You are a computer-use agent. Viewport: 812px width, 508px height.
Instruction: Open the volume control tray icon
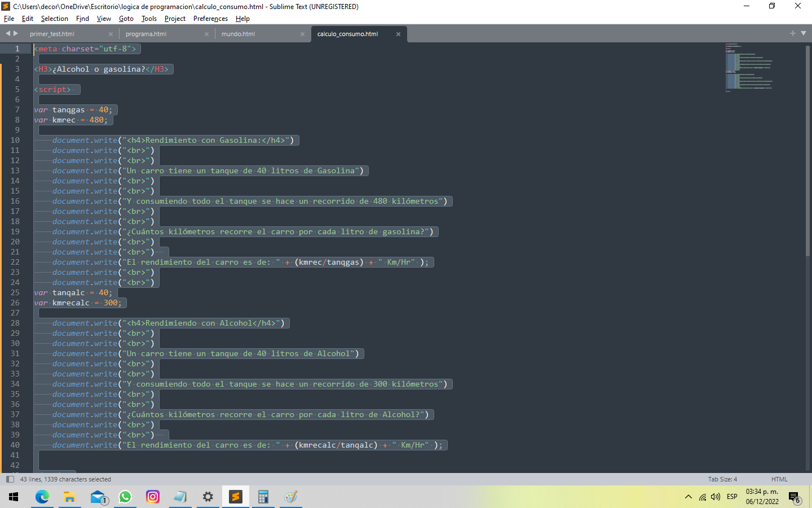(x=716, y=497)
